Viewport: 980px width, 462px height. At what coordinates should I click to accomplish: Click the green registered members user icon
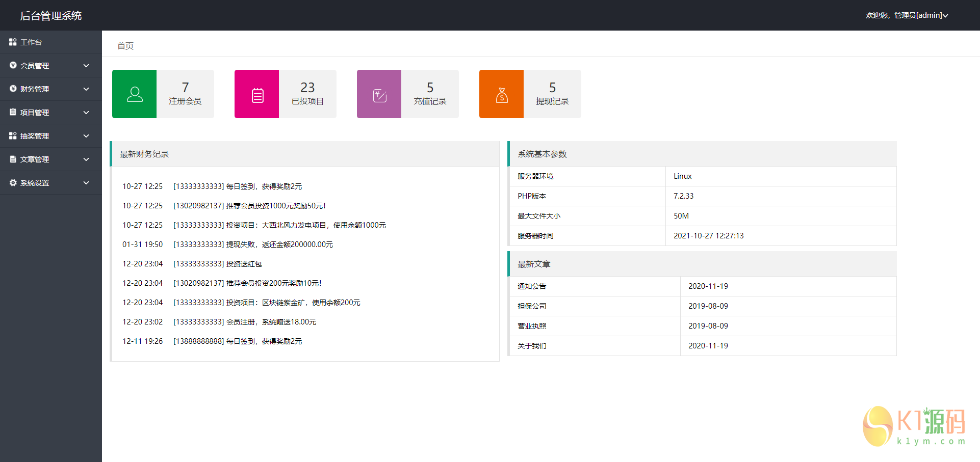click(x=135, y=94)
